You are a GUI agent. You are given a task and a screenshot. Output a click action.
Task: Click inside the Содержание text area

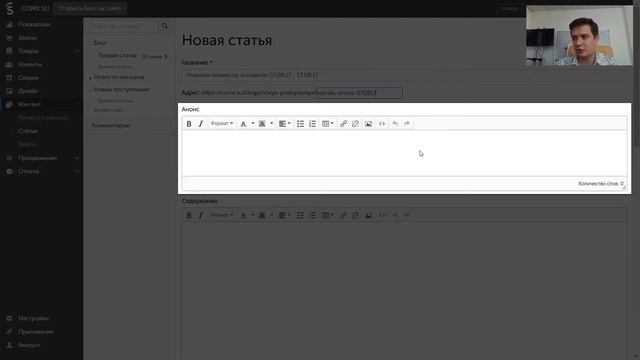404,290
